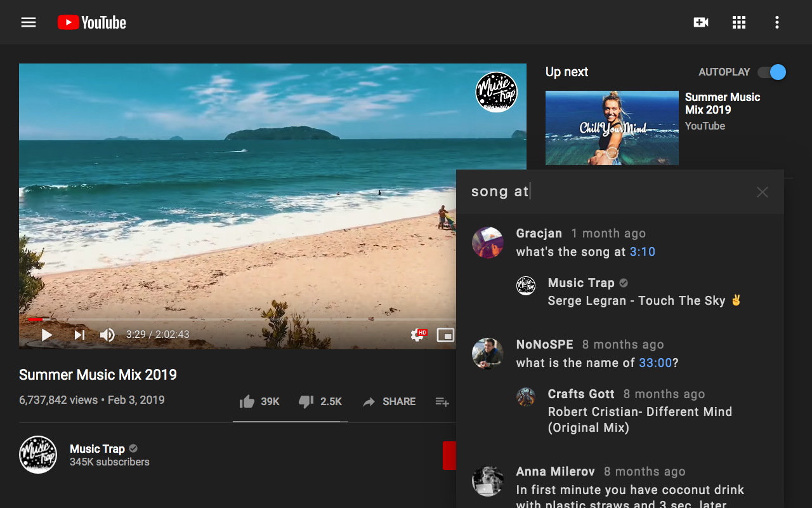This screenshot has width=812, height=508.
Task: Switch to miniplayer mode
Action: pyautogui.click(x=446, y=335)
